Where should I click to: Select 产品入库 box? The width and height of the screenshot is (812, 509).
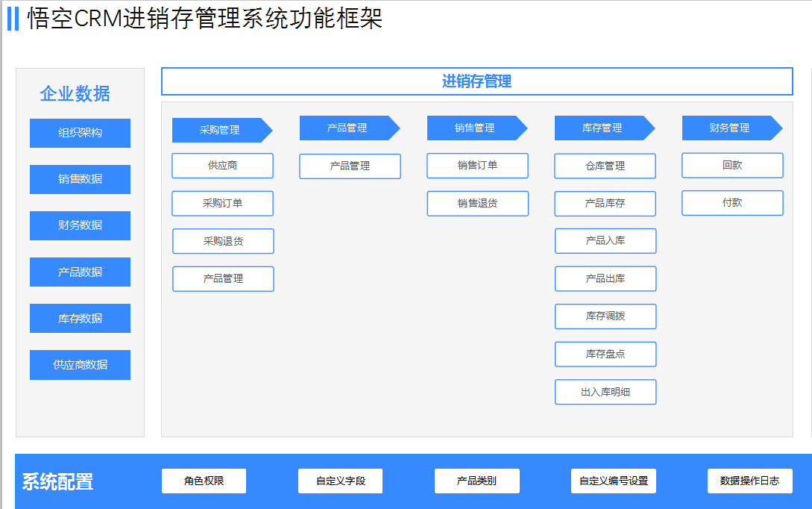click(605, 241)
